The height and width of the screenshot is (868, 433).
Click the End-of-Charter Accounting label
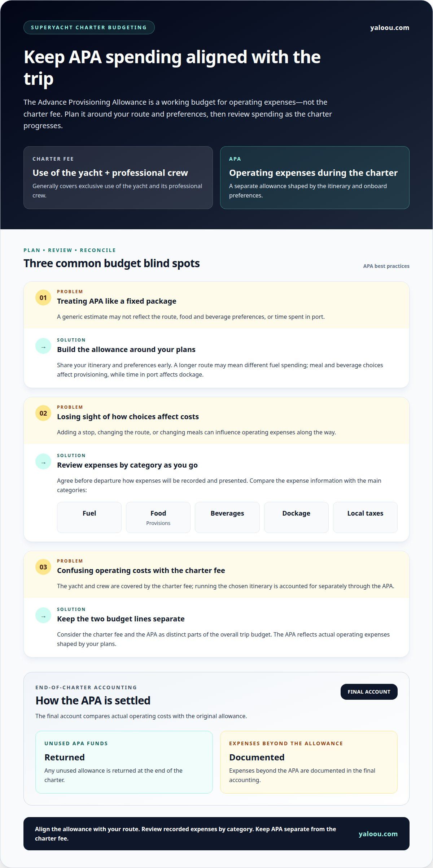[86, 687]
